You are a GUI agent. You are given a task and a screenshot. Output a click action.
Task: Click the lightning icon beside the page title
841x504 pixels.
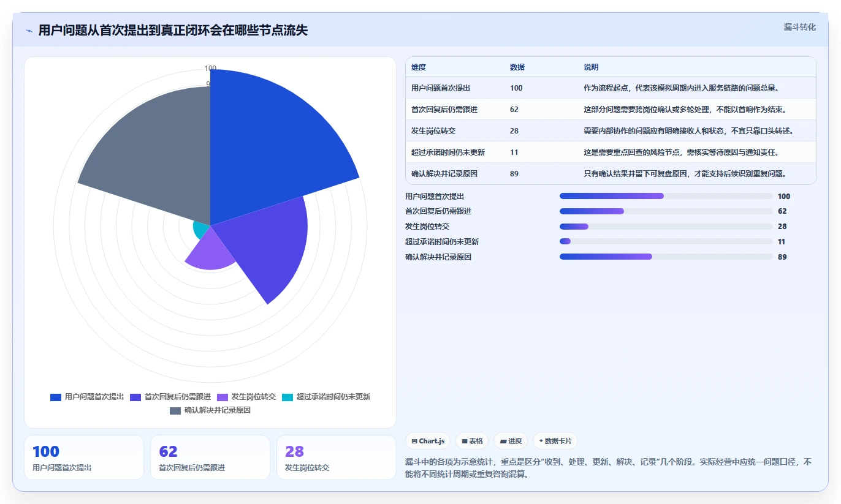[x=29, y=31]
